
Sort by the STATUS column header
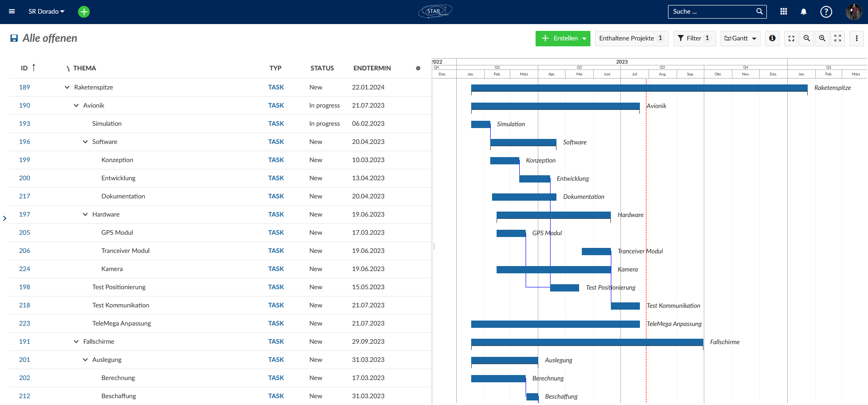click(322, 69)
